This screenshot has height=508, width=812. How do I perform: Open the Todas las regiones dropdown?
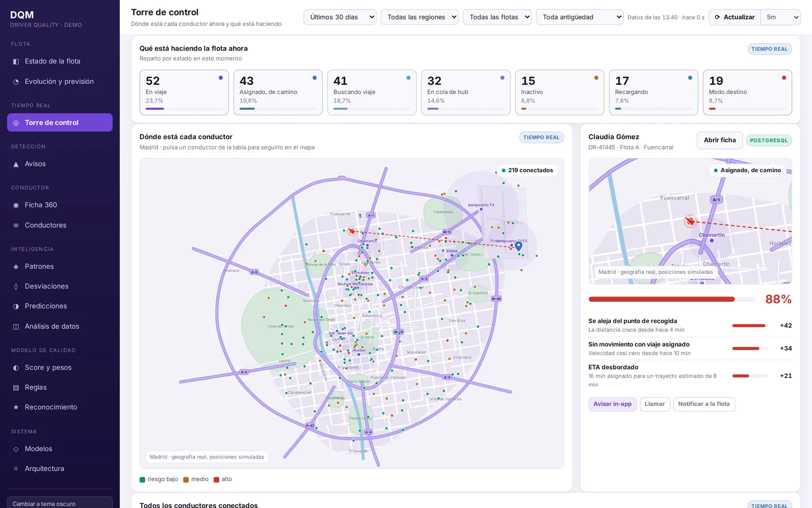[x=420, y=17]
